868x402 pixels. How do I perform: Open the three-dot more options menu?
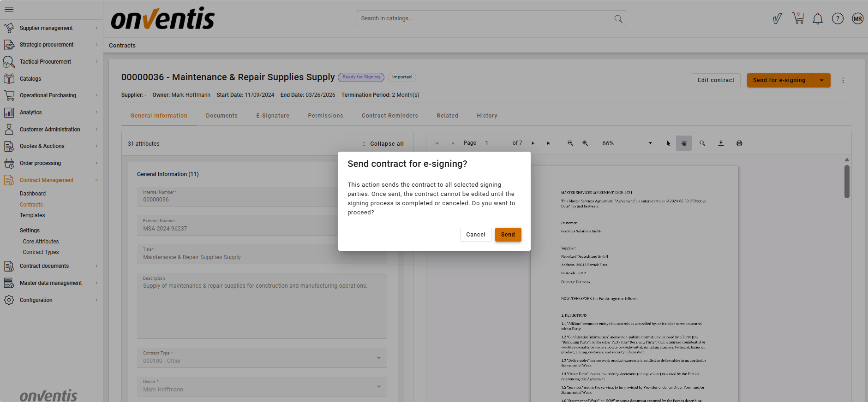pos(843,80)
